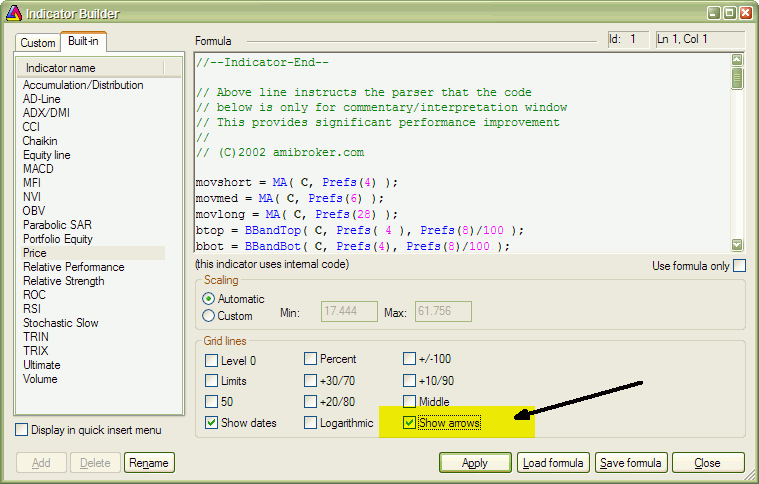Choose Stochastic Slow from indicator list
The width and height of the screenshot is (759, 484).
(x=60, y=323)
